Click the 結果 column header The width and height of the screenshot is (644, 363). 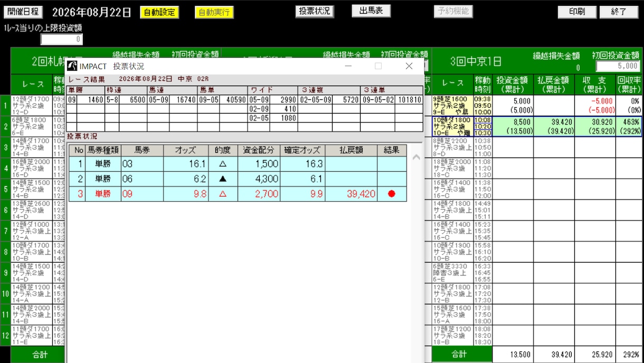pyautogui.click(x=392, y=150)
